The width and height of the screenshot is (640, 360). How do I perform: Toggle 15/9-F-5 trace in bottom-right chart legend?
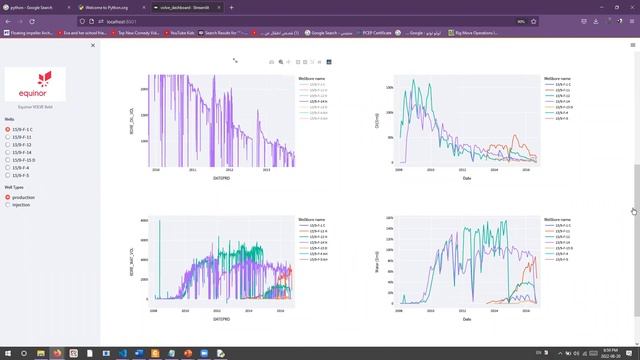557,259
